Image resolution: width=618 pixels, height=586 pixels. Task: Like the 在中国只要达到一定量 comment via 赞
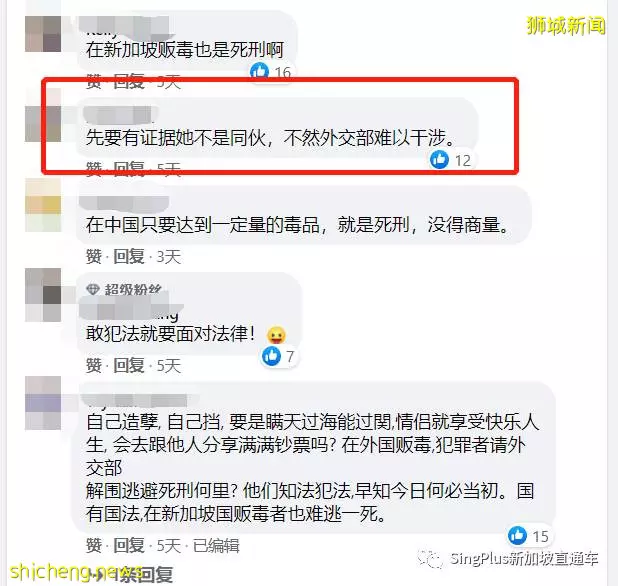pos(94,257)
